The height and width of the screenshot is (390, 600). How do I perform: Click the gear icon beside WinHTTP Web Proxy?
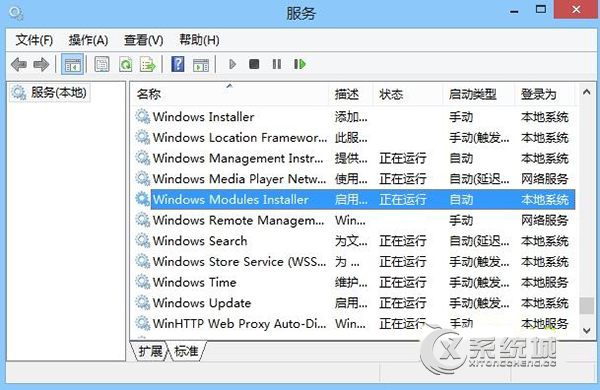coord(143,323)
